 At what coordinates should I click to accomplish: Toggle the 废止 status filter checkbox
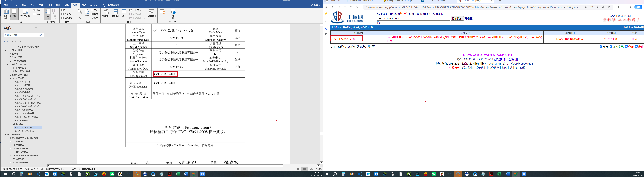636,46
